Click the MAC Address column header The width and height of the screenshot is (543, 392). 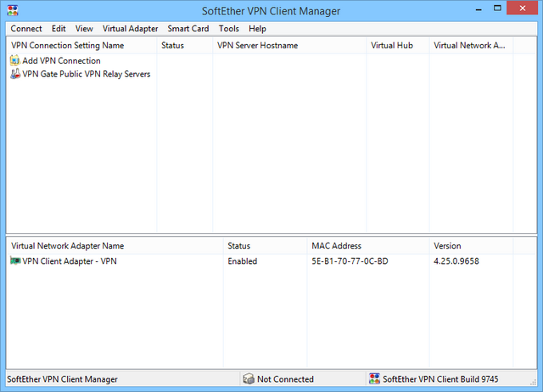point(337,246)
